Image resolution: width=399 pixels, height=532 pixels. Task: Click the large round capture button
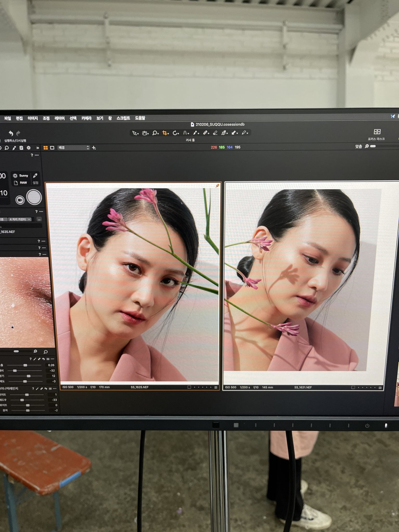34,197
